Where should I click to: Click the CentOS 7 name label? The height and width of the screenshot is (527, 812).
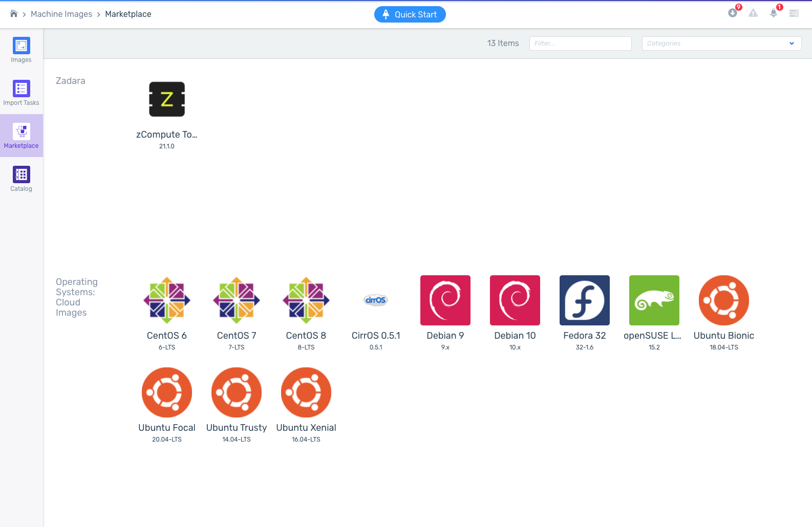237,336
